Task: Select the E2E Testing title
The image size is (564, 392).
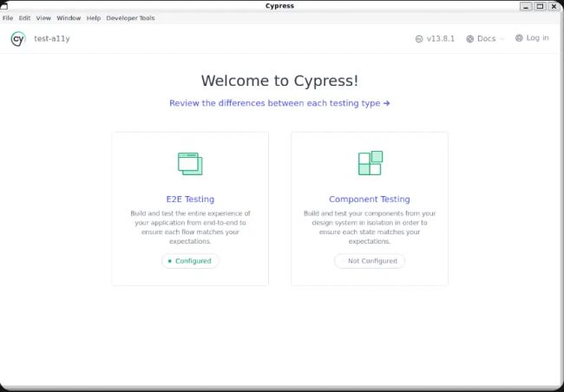Action: (190, 199)
